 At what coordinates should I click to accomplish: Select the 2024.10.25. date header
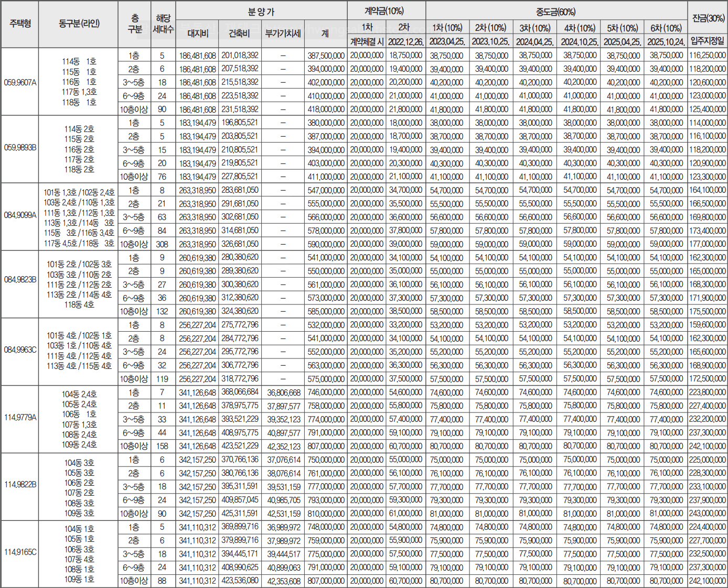pyautogui.click(x=580, y=41)
